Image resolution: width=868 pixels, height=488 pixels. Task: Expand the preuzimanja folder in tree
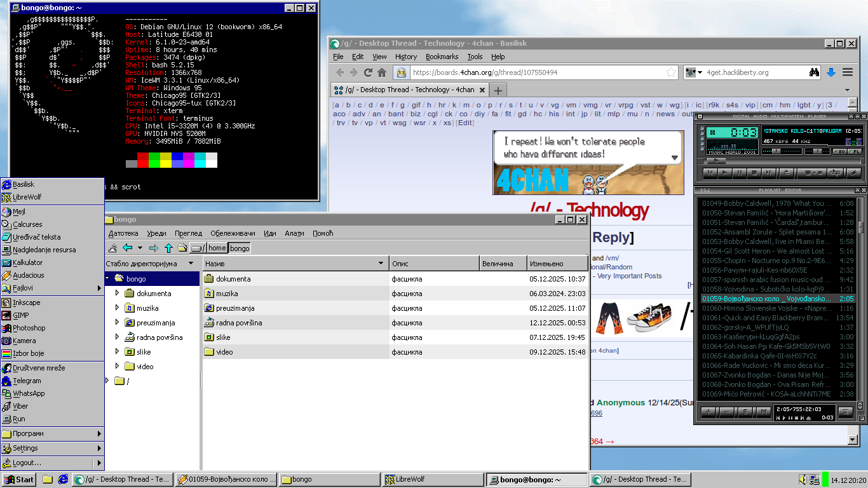click(117, 323)
